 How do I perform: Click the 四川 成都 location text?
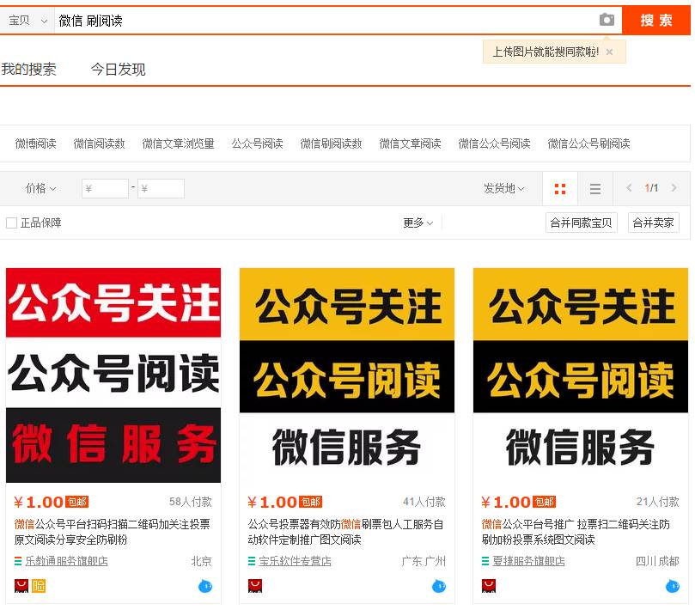click(x=657, y=561)
